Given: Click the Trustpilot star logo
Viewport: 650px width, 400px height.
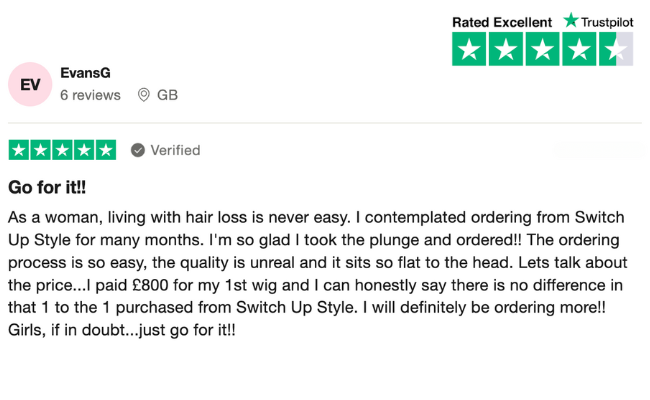Looking at the screenshot, I should (571, 20).
